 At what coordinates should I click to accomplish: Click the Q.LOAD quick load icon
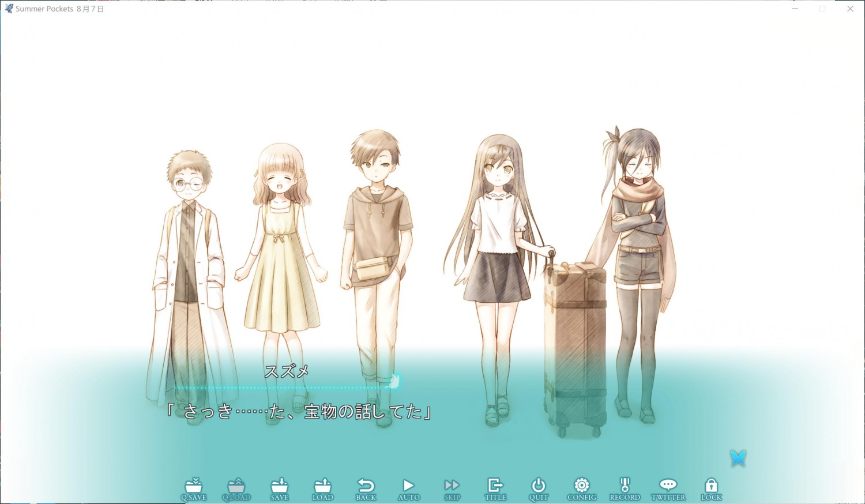(x=236, y=489)
